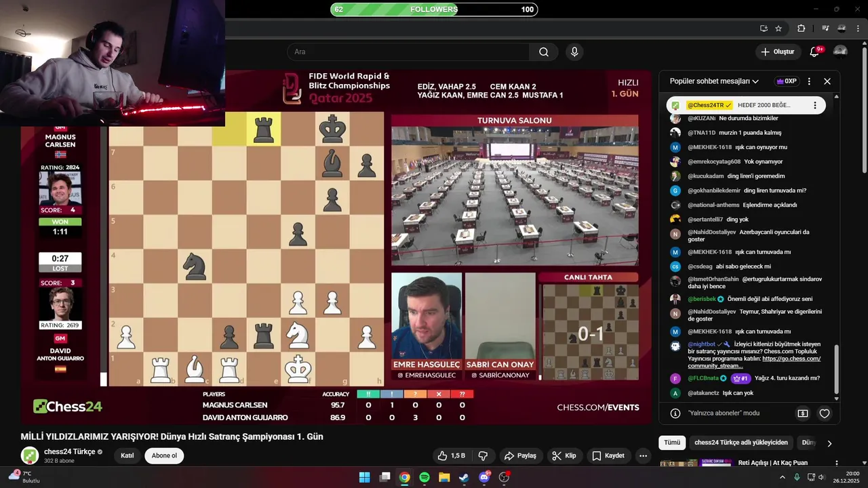This screenshot has height=488, width=868.
Task: Click the FIDE chess stream video player
Action: click(x=336, y=247)
